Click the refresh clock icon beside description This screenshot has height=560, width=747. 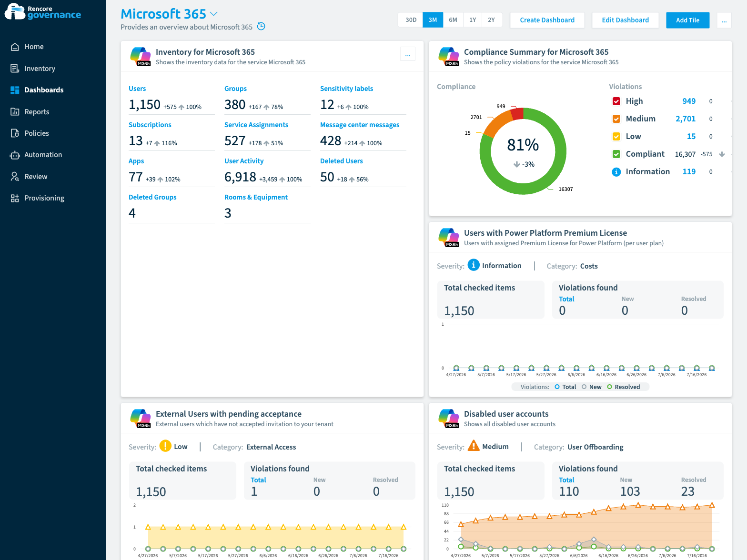pyautogui.click(x=261, y=26)
